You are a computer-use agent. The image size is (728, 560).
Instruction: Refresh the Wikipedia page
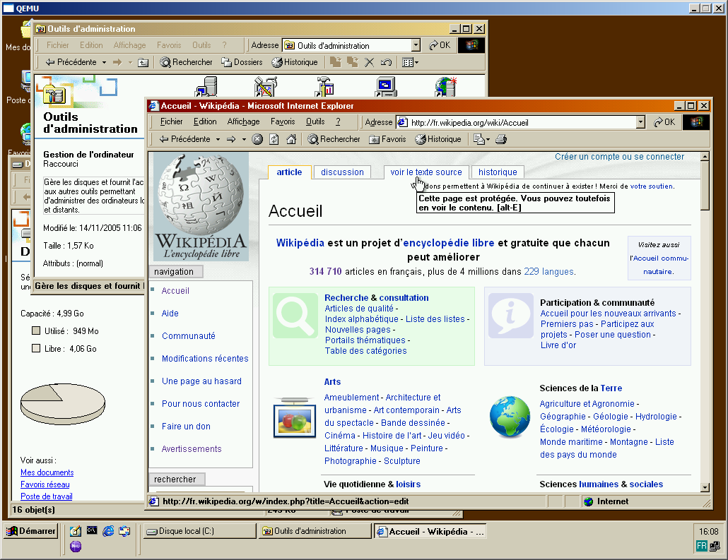(x=274, y=139)
